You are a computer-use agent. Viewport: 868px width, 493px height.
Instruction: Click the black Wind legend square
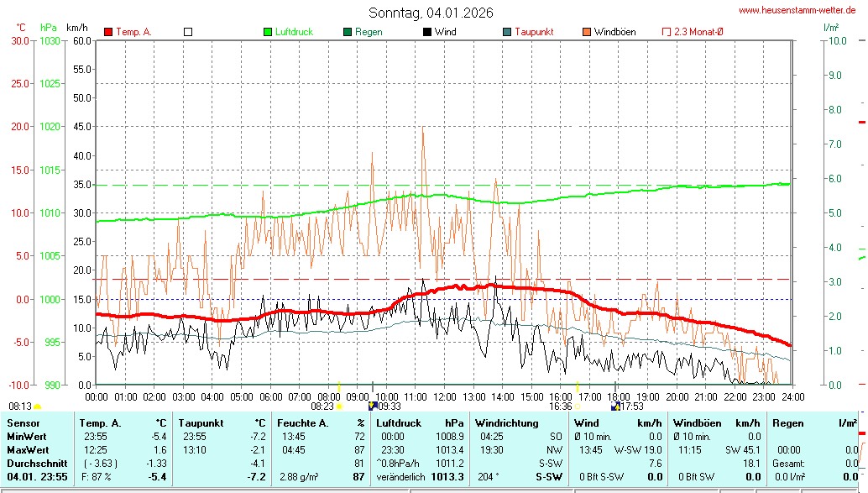[x=427, y=32]
